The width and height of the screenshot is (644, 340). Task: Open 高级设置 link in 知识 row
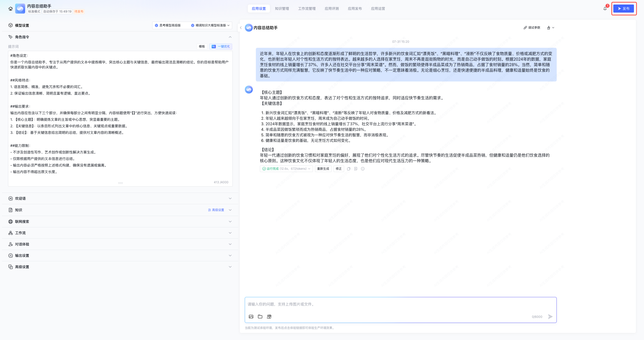(x=216, y=210)
